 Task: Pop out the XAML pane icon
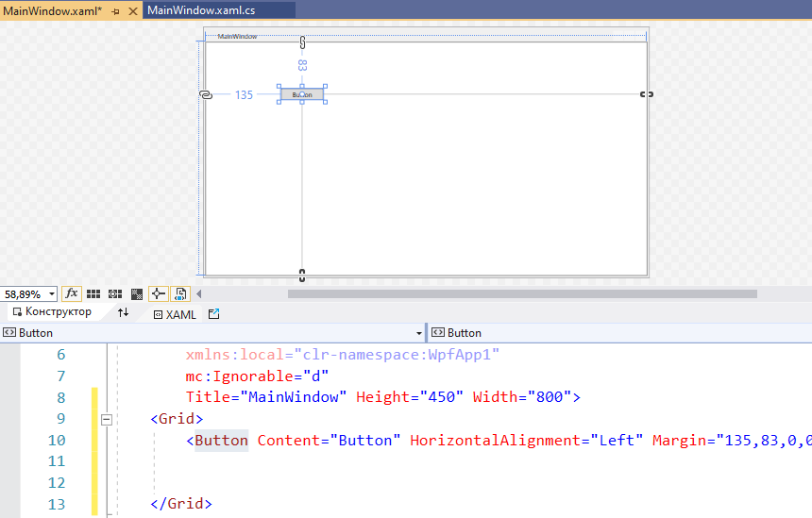213,313
